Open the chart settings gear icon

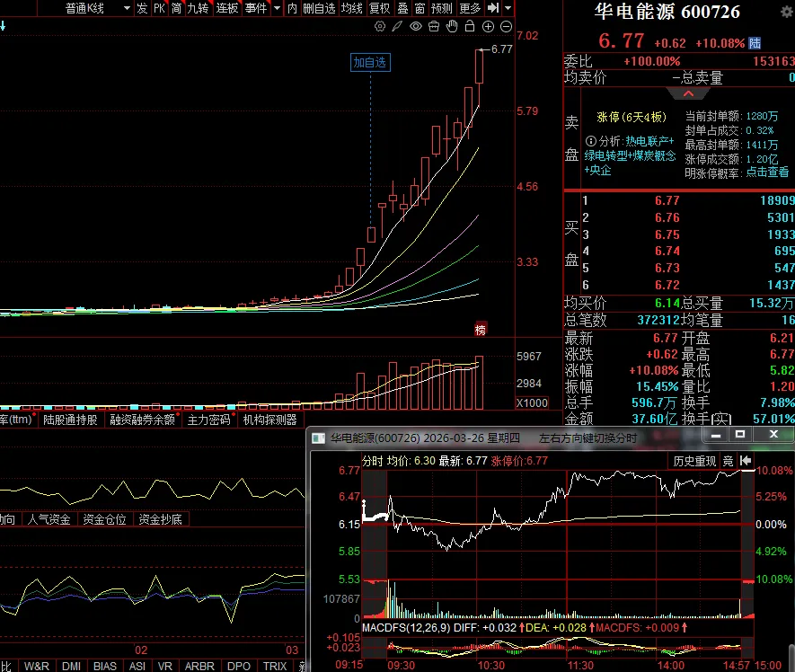coord(379,26)
